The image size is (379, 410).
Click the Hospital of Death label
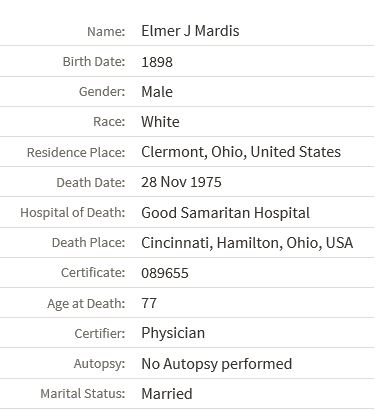tap(73, 213)
